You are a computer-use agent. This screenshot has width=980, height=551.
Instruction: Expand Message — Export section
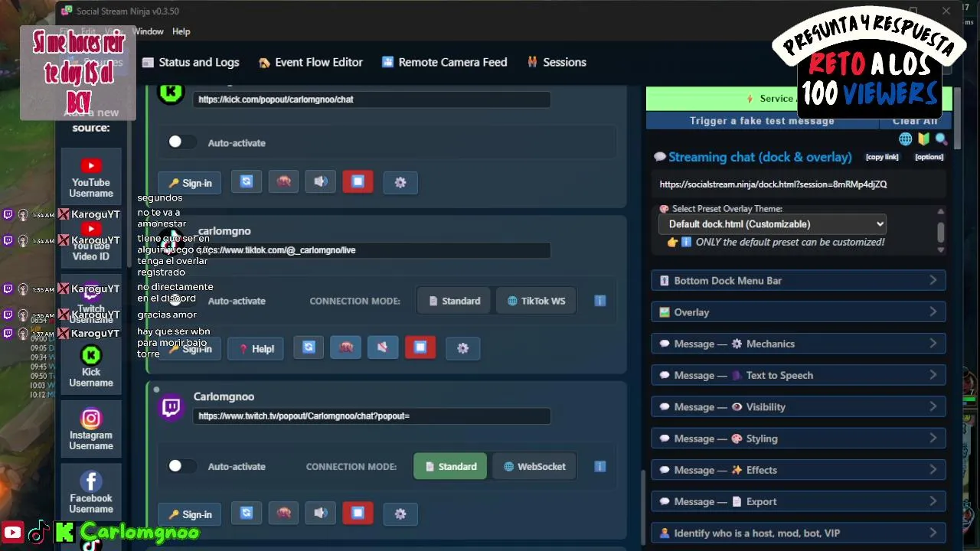pos(799,501)
